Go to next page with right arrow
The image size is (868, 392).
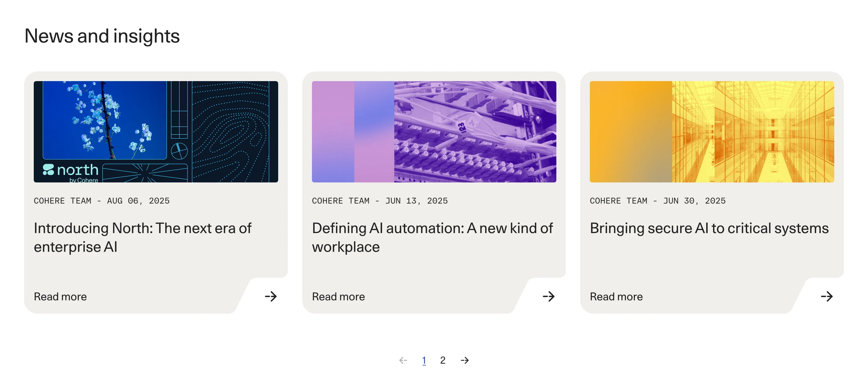point(465,360)
